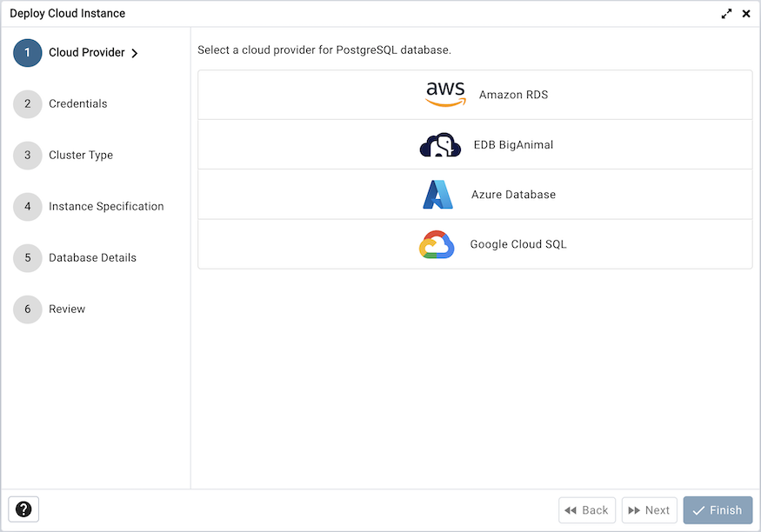Click the Back button
The image size is (761, 532).
[586, 509]
